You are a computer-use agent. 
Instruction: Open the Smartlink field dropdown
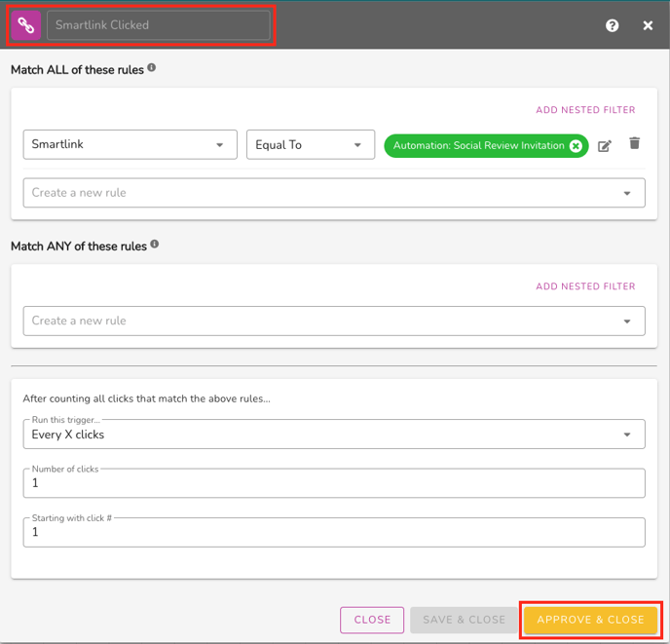[130, 144]
